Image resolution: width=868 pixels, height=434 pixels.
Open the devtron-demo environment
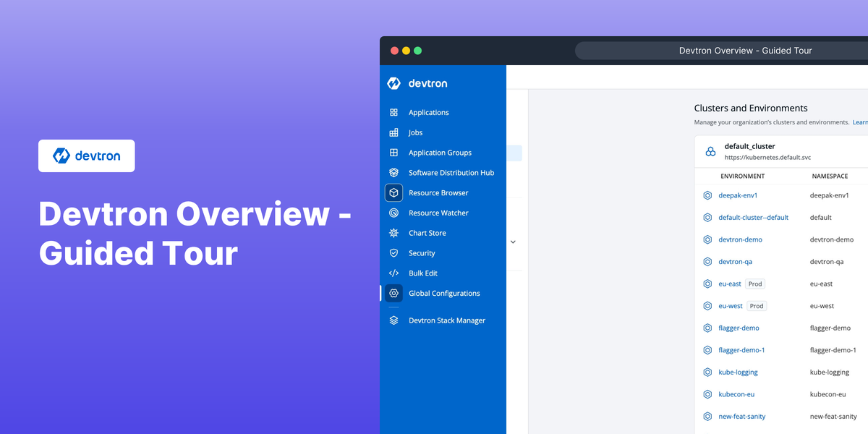[x=740, y=239]
